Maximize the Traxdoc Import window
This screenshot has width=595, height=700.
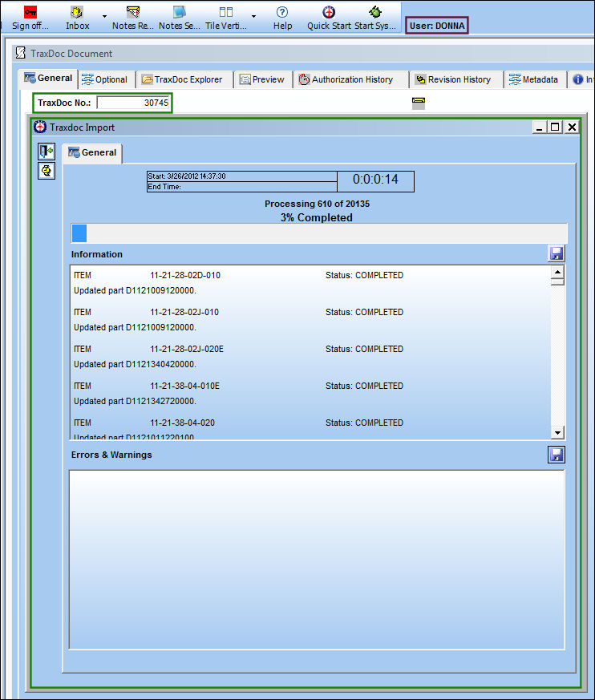point(555,127)
